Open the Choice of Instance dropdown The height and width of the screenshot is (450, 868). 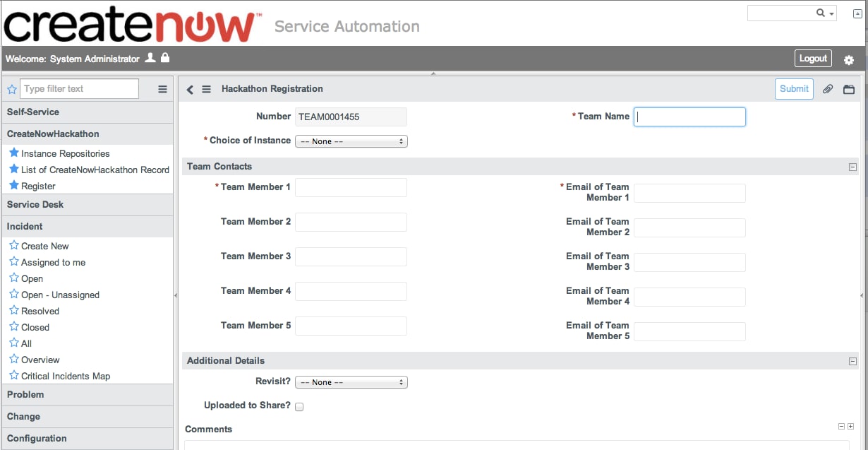351,141
